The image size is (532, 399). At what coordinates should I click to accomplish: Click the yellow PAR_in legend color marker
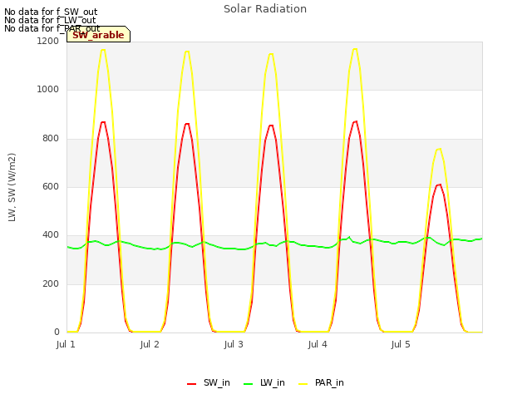click(x=303, y=384)
